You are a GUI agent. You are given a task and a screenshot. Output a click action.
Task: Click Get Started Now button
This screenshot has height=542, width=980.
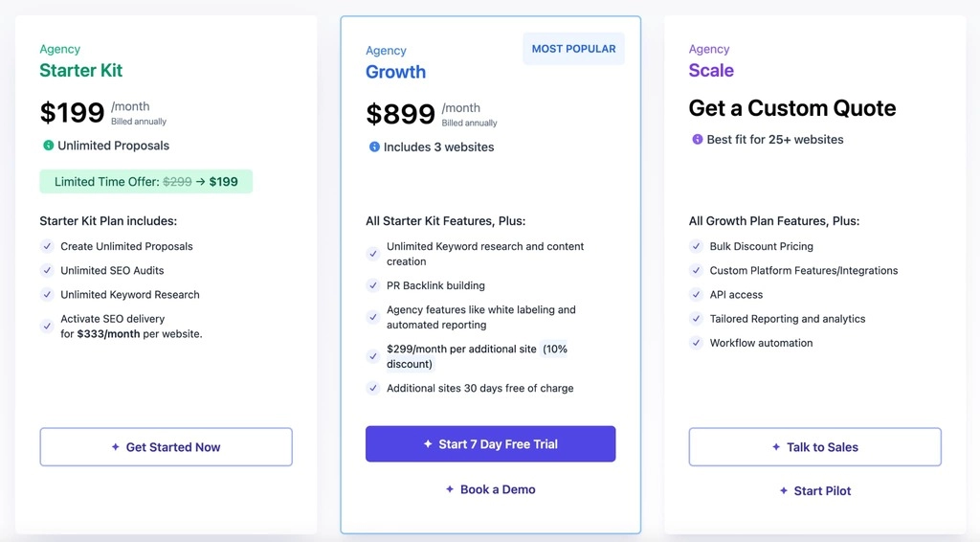[x=167, y=447]
